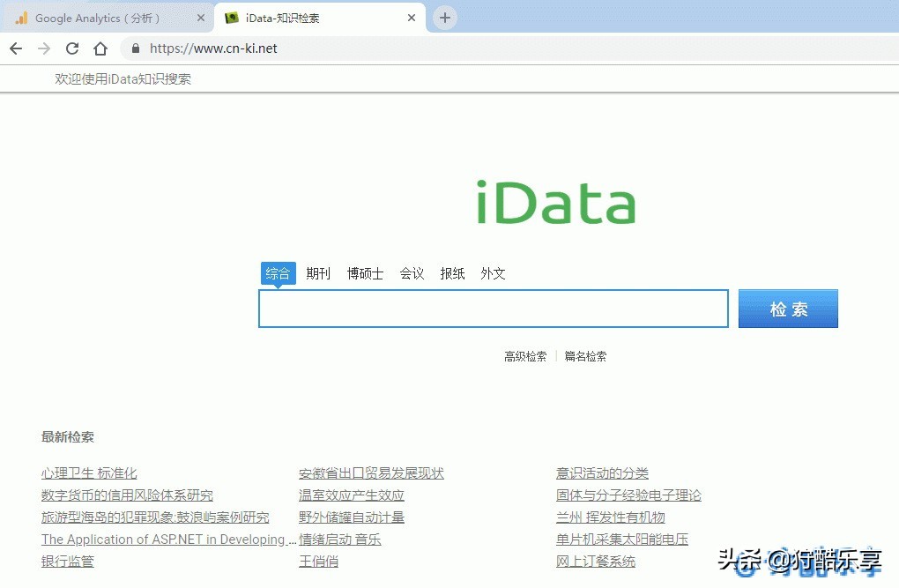
Task: Click the browser forward arrow
Action: (x=44, y=48)
